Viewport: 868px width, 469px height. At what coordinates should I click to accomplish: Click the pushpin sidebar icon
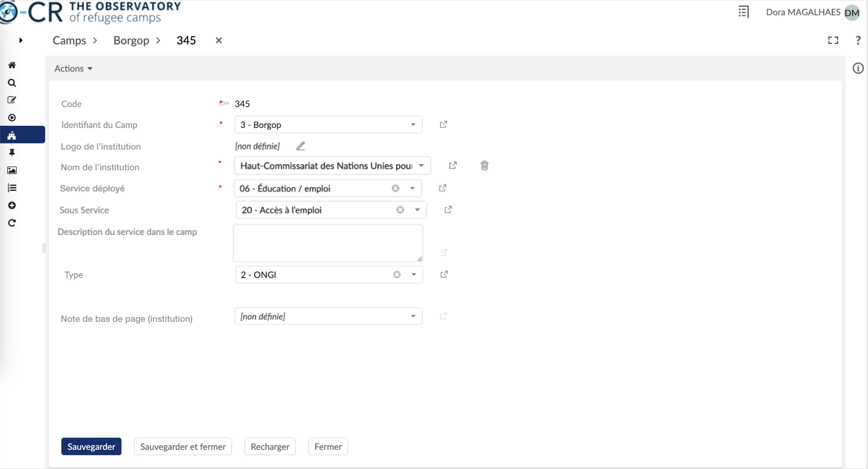click(x=11, y=153)
